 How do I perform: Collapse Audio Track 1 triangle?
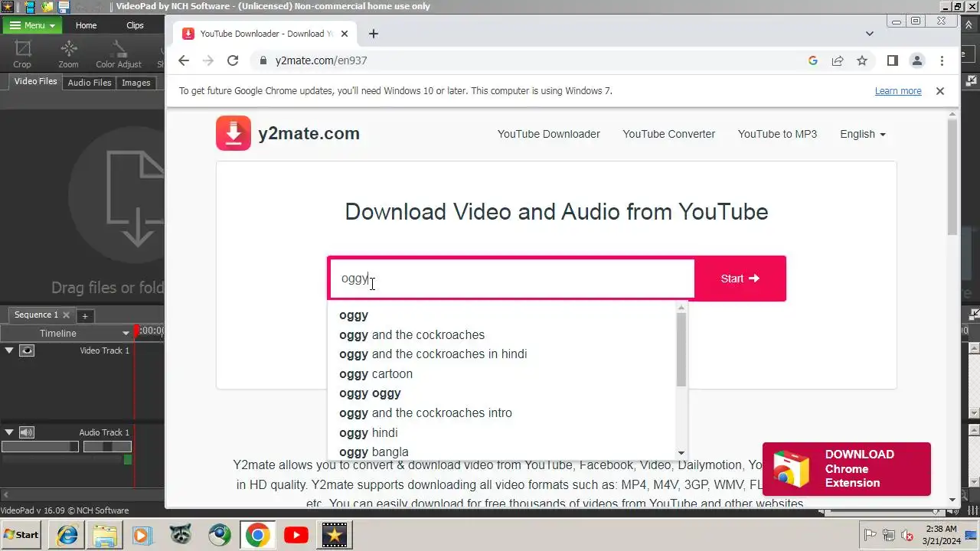pyautogui.click(x=9, y=432)
